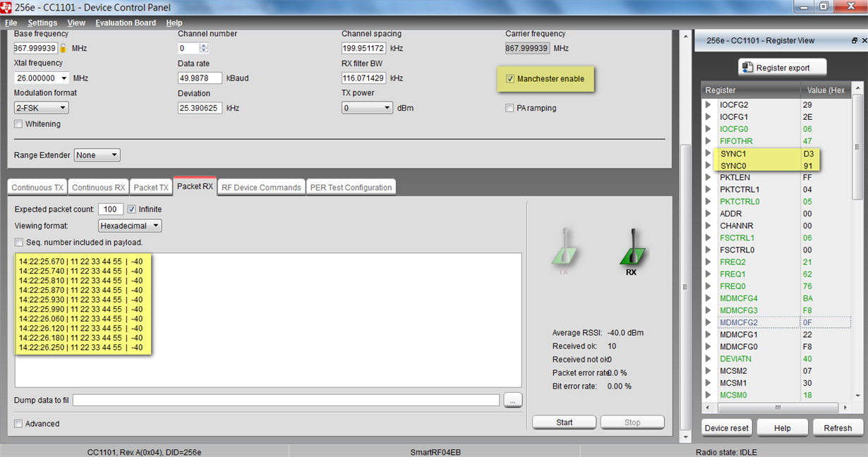Expand the SYNC1 register row

click(x=709, y=153)
